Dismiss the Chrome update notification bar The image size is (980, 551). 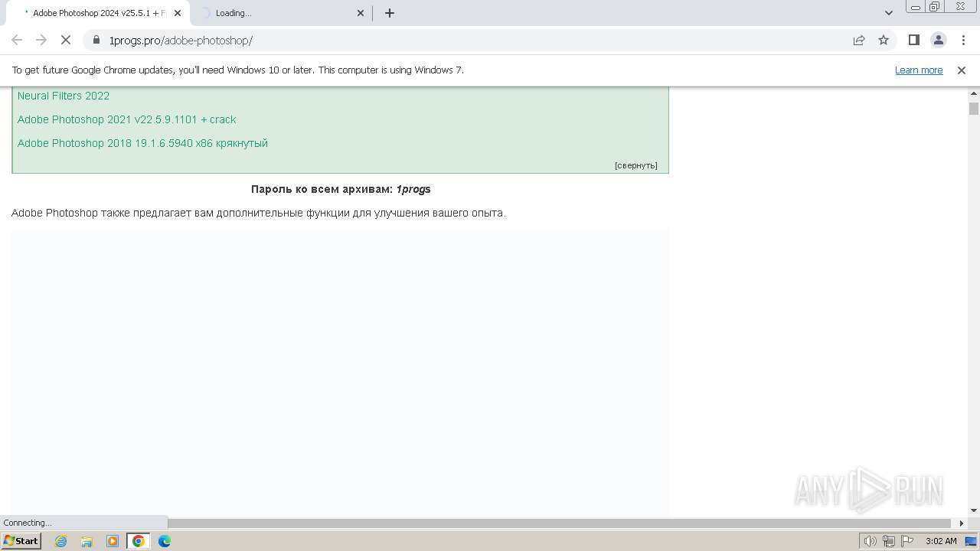tap(962, 70)
